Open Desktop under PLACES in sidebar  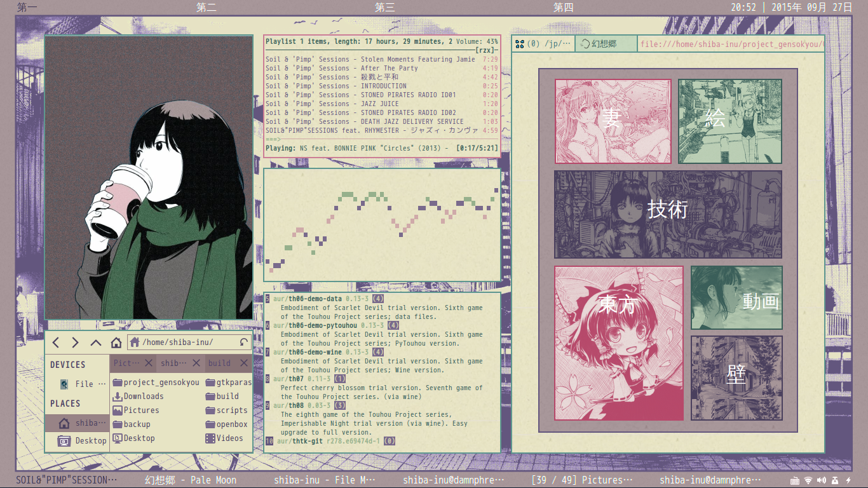tap(77, 440)
